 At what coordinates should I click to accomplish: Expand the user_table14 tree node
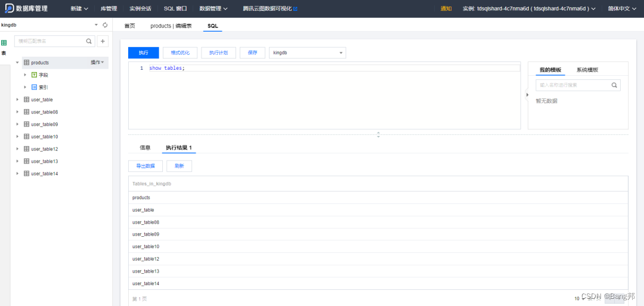point(17,174)
